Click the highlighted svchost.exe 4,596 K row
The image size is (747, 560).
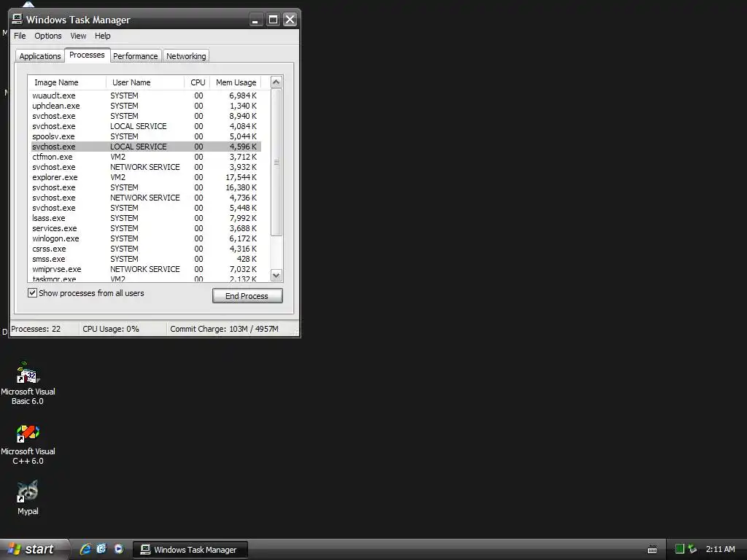pyautogui.click(x=146, y=147)
